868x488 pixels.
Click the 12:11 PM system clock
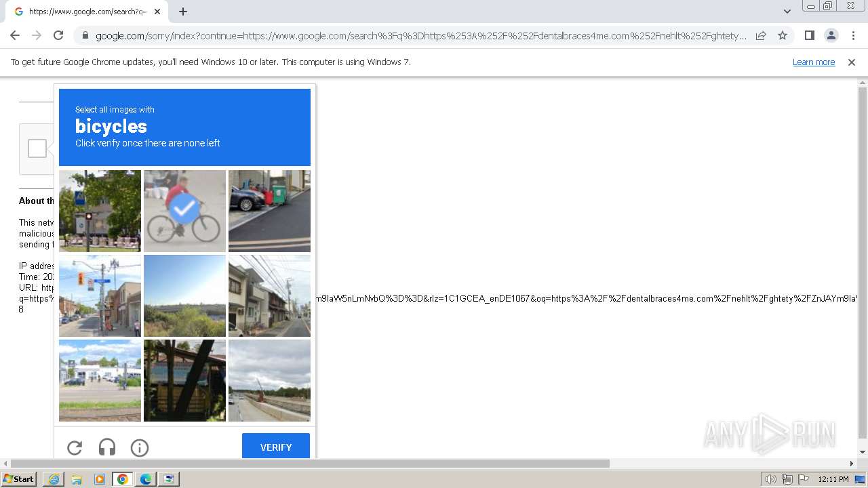(833, 479)
